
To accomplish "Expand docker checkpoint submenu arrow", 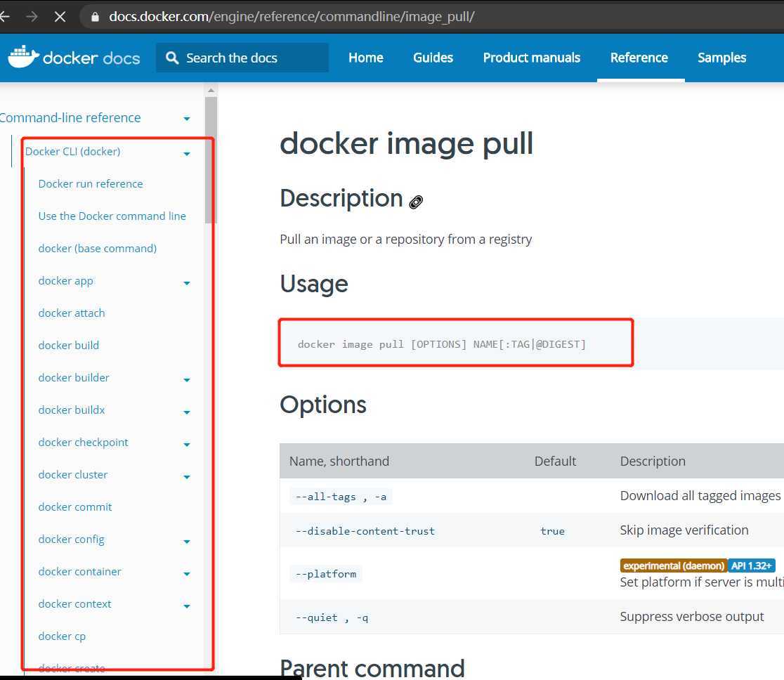I will tap(186, 445).
